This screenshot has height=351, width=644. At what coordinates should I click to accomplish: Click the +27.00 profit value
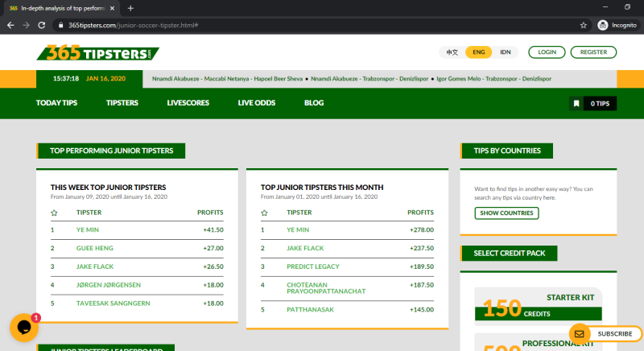(x=213, y=248)
